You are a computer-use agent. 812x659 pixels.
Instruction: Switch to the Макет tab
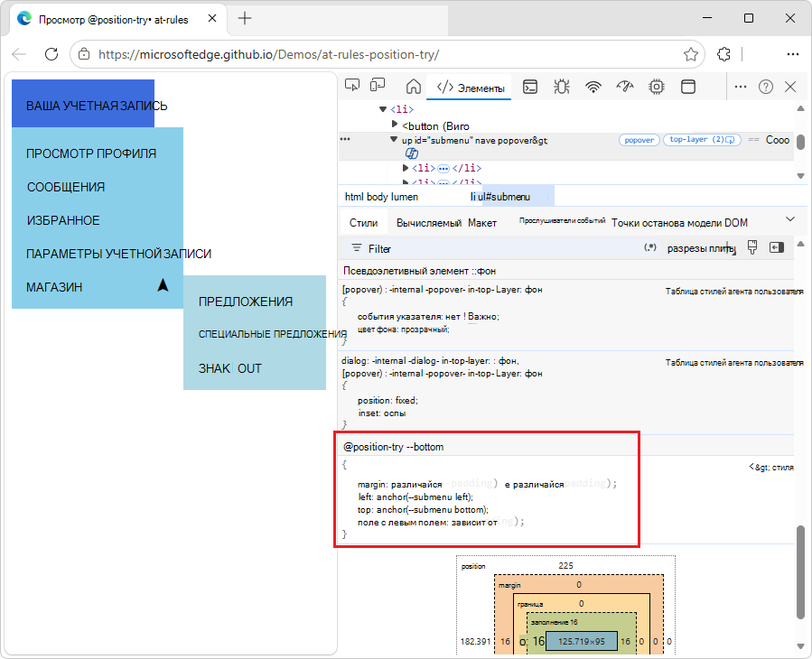[482, 223]
